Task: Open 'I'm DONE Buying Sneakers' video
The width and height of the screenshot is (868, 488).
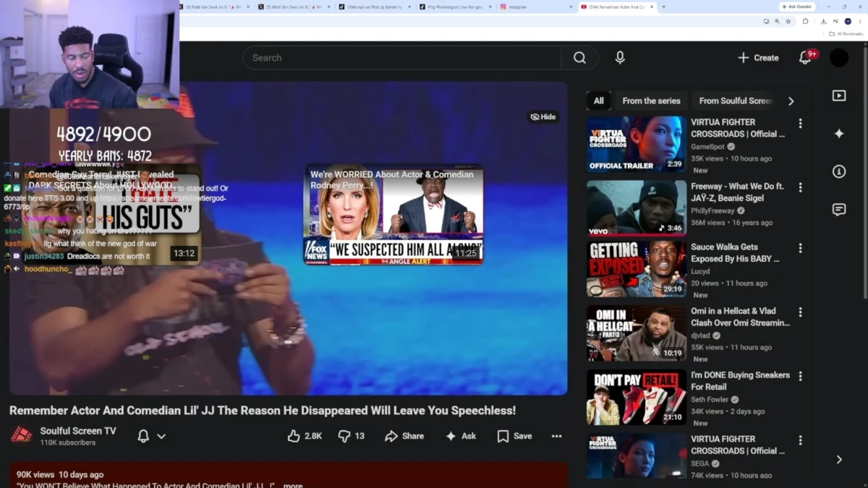Action: [x=740, y=381]
